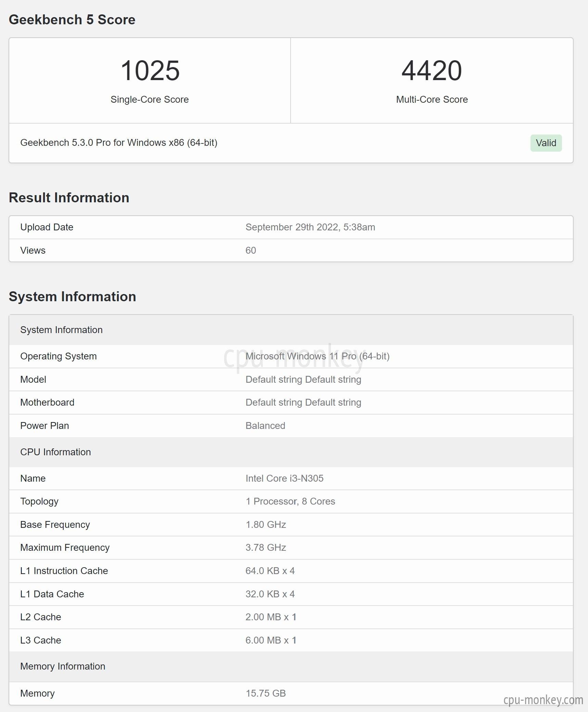588x712 pixels.
Task: Click the Single-Core Score value 1025
Action: coord(150,71)
